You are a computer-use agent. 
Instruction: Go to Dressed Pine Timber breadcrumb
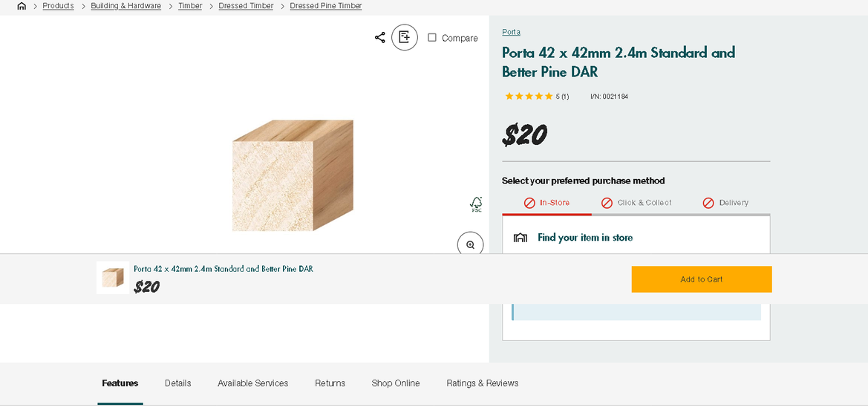tap(326, 6)
